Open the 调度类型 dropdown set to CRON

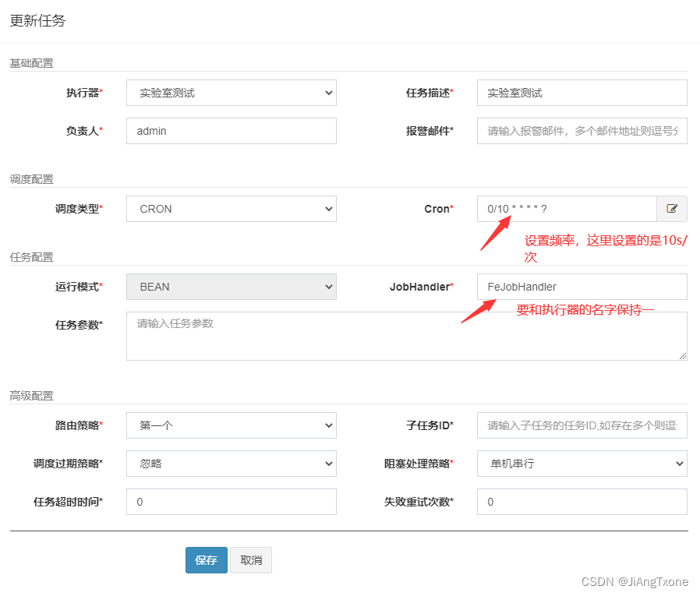[232, 209]
